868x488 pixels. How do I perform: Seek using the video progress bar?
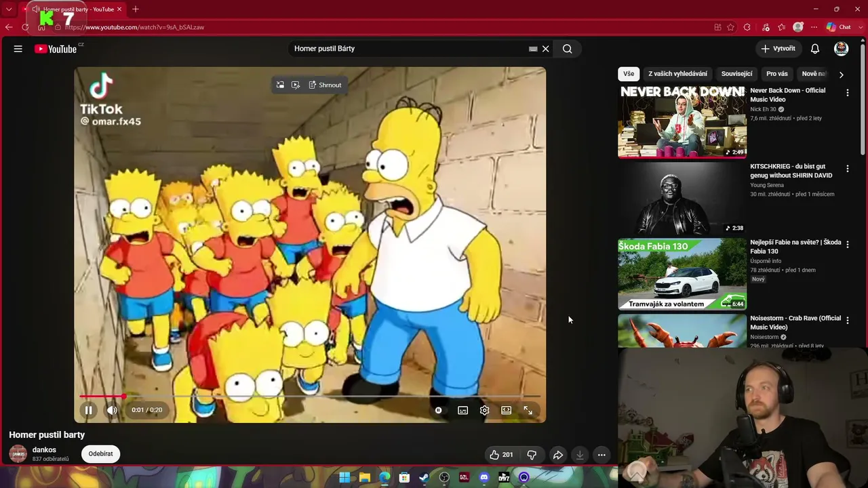pos(310,396)
